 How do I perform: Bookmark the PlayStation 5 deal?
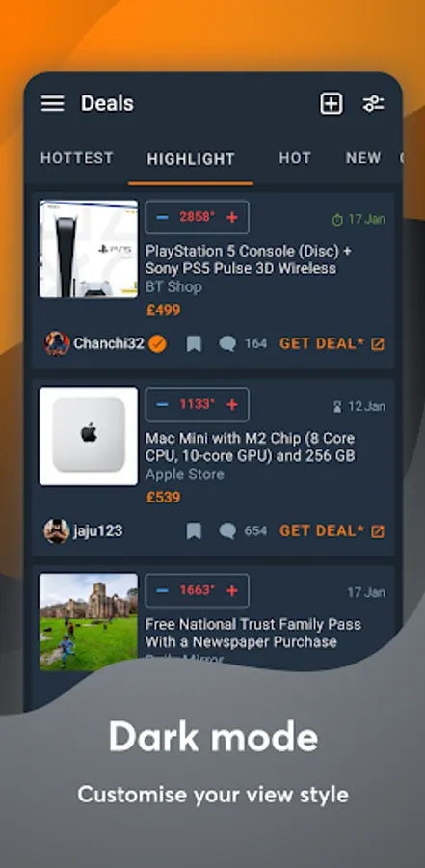(193, 343)
